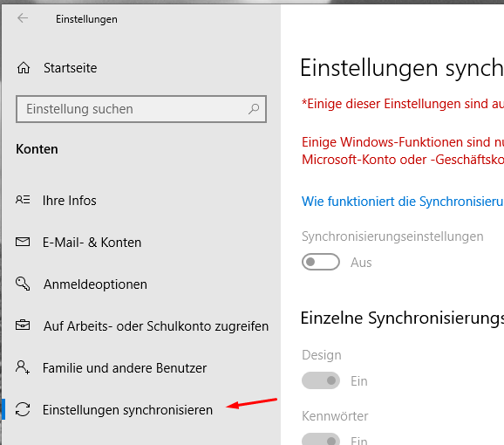Select the Ihre Infos person icon
The height and width of the screenshot is (445, 504).
[x=23, y=200]
